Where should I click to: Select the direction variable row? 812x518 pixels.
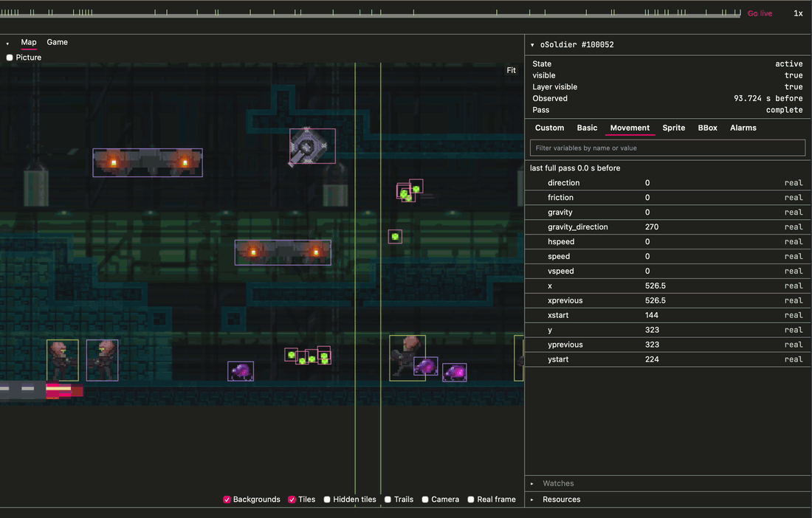[x=668, y=183]
